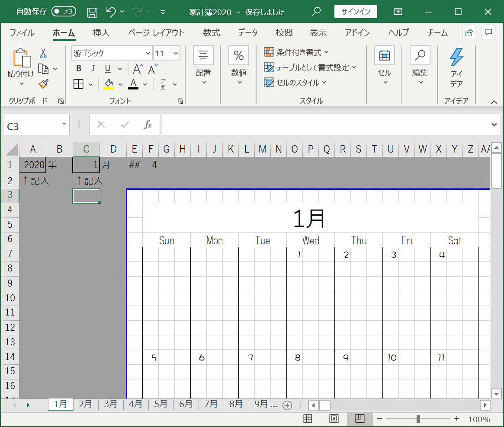The height and width of the screenshot is (427, 504).
Task: Switch to the 2月 sheet tab
Action: [86, 404]
